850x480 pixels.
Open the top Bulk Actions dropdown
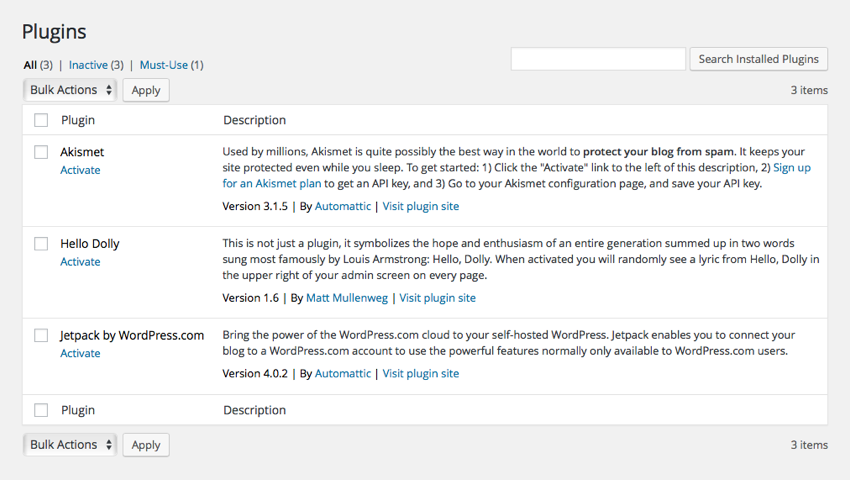(70, 90)
